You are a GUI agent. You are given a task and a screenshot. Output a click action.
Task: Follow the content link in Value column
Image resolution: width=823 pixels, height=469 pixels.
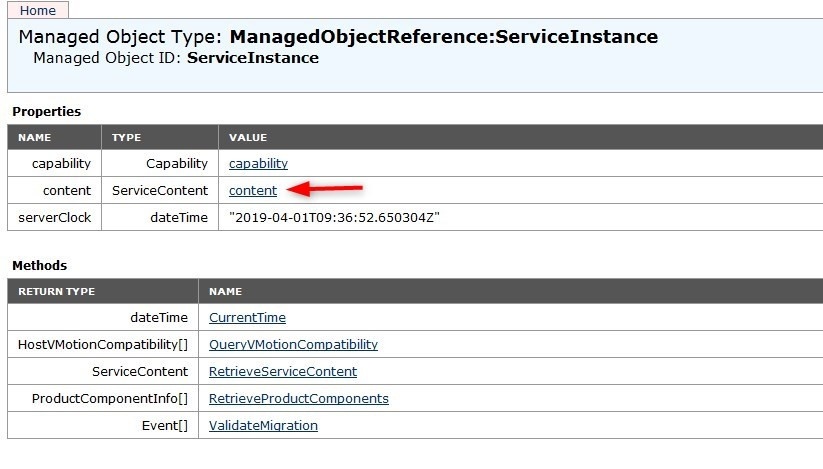253,190
